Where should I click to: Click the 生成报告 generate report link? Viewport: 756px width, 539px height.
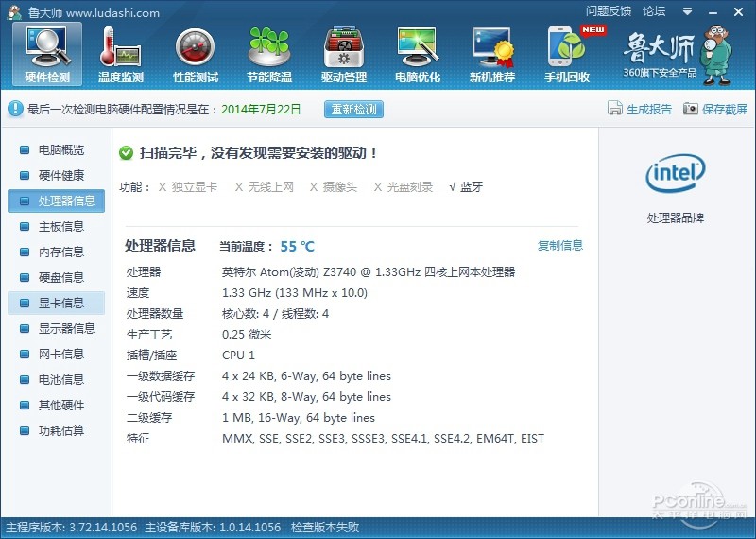pos(649,109)
